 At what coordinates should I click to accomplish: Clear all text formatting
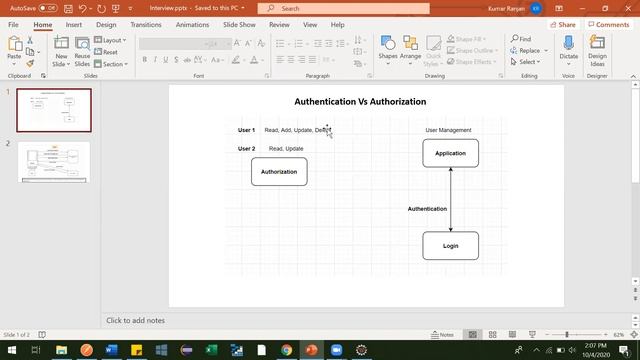pyautogui.click(x=261, y=43)
